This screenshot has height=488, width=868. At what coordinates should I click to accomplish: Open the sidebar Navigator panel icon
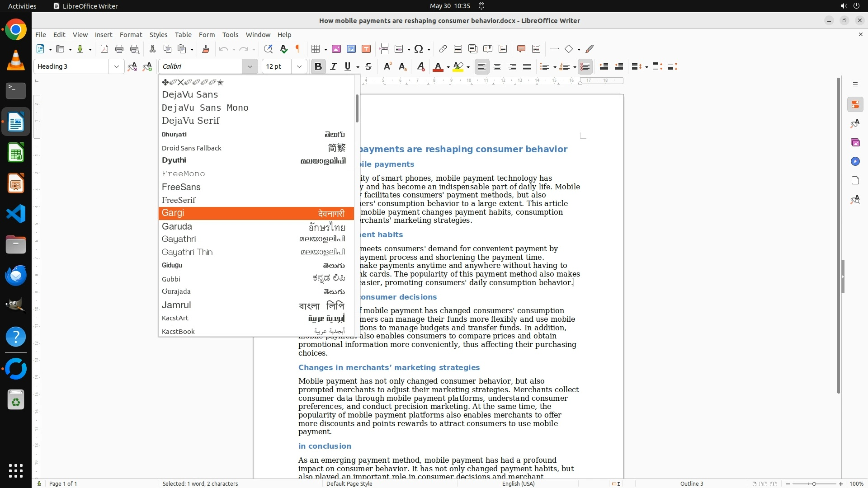coord(855,161)
